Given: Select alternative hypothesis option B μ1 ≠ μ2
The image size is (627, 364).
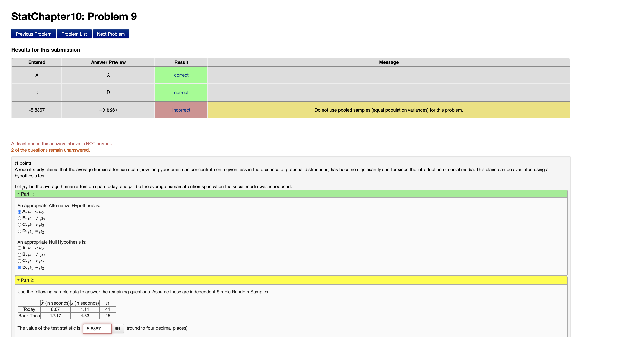Looking at the screenshot, I should [x=19, y=219].
